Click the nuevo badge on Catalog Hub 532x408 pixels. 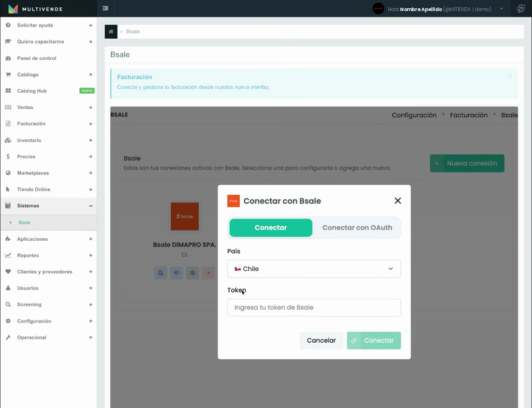pos(87,90)
